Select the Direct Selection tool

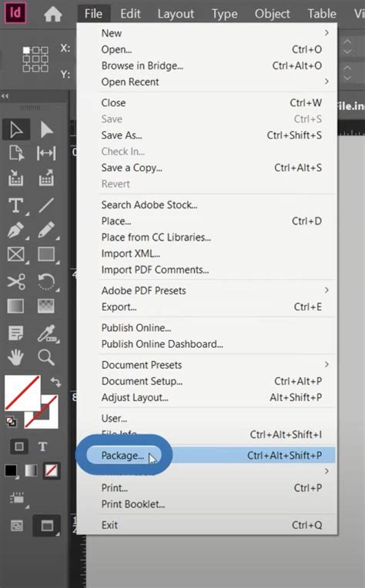[x=46, y=130]
